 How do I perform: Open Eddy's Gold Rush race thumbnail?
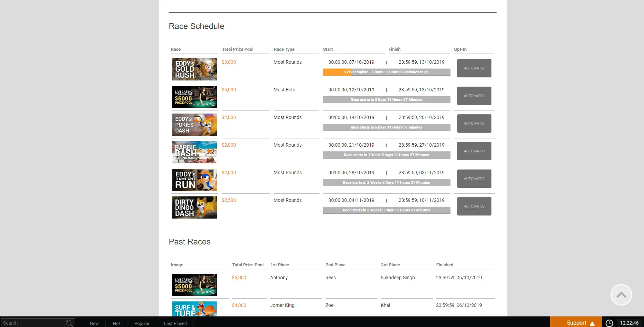pyautogui.click(x=194, y=69)
